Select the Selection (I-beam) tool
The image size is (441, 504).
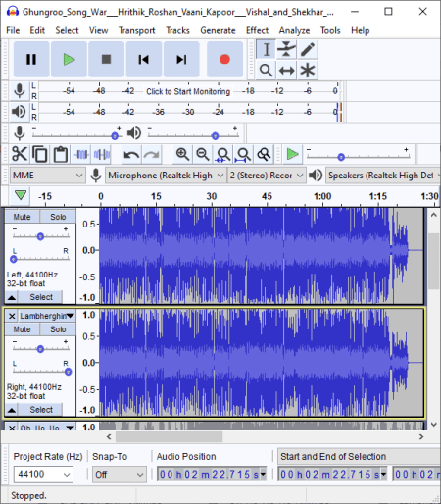[267, 50]
